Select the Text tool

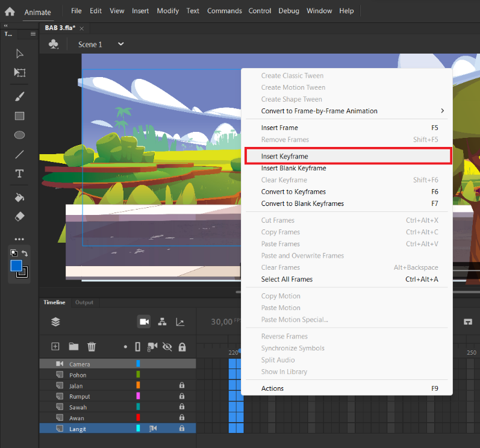tap(20, 173)
